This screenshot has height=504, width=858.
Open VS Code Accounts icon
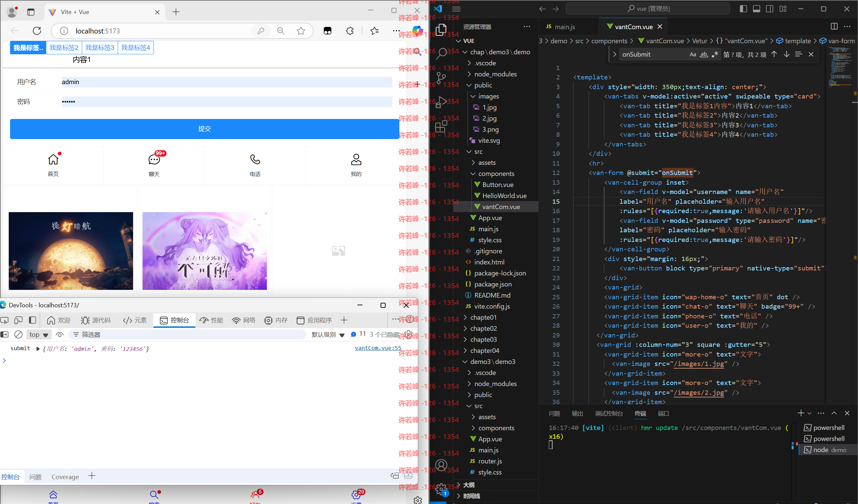441,465
